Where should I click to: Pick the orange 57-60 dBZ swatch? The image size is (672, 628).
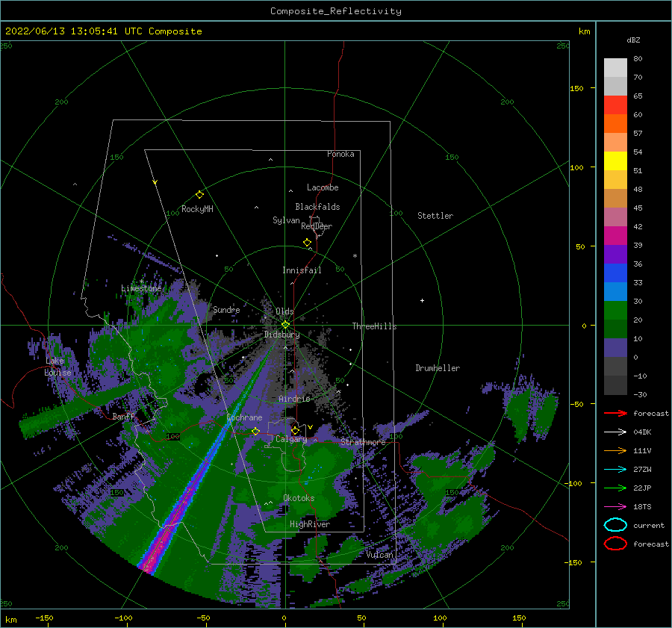click(615, 124)
